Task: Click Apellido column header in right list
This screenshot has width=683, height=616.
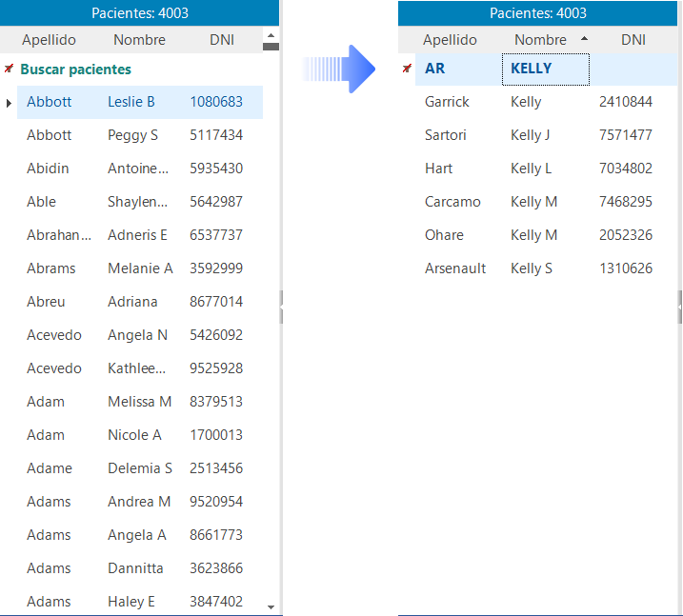Action: click(x=450, y=40)
